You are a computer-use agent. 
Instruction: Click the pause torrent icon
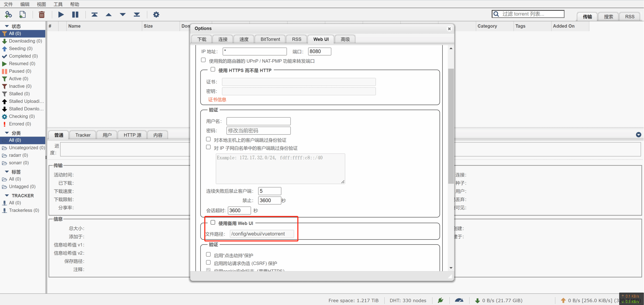pyautogui.click(x=75, y=14)
